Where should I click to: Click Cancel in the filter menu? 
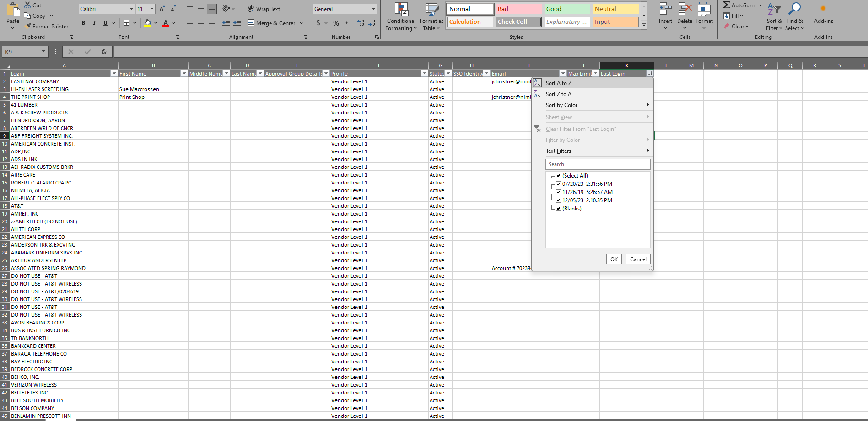tap(638, 259)
